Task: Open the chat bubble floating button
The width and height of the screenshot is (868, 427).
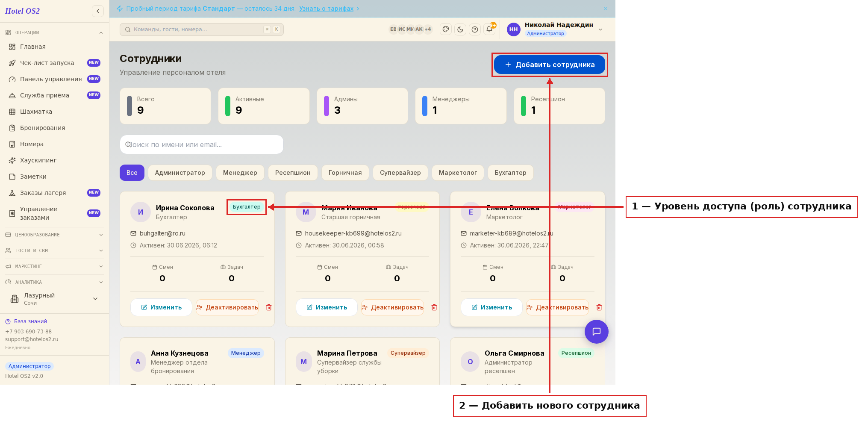Action: pyautogui.click(x=596, y=332)
